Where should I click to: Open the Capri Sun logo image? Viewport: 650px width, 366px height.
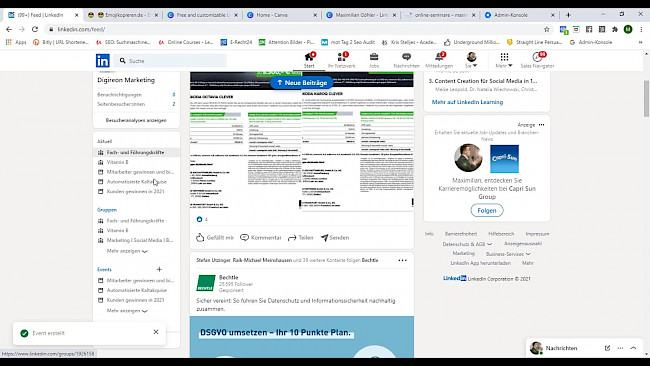tap(504, 159)
